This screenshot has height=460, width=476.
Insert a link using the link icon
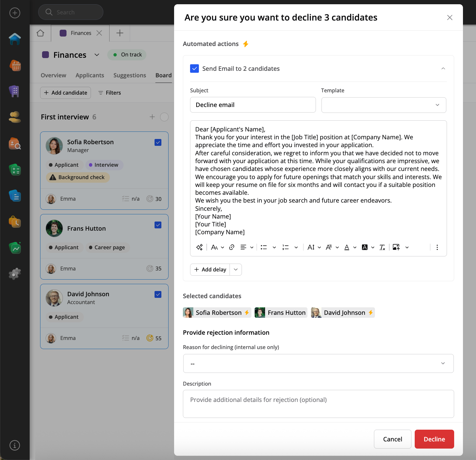tap(232, 247)
